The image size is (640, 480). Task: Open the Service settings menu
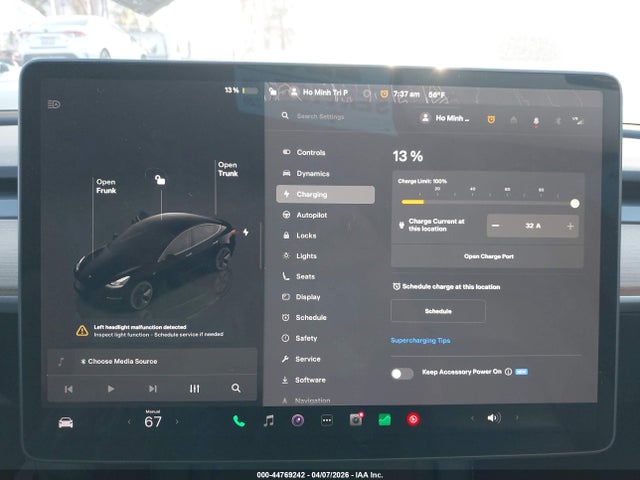tap(301, 359)
